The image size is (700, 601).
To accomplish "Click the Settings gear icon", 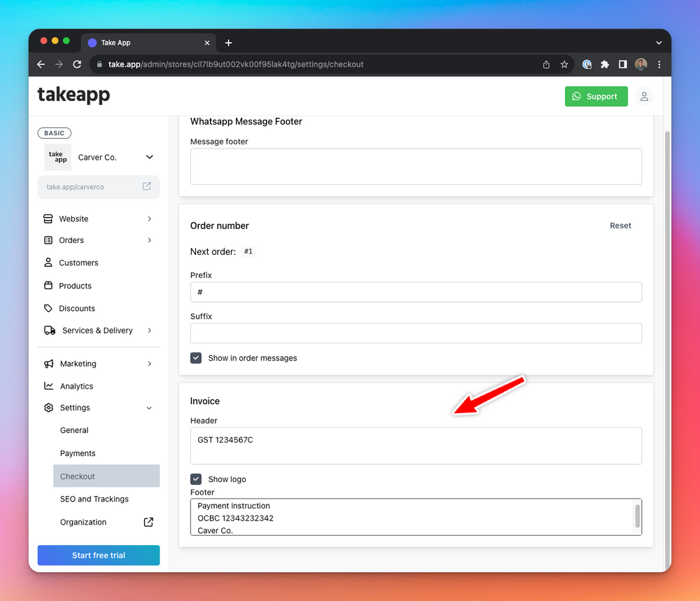I will [x=49, y=408].
